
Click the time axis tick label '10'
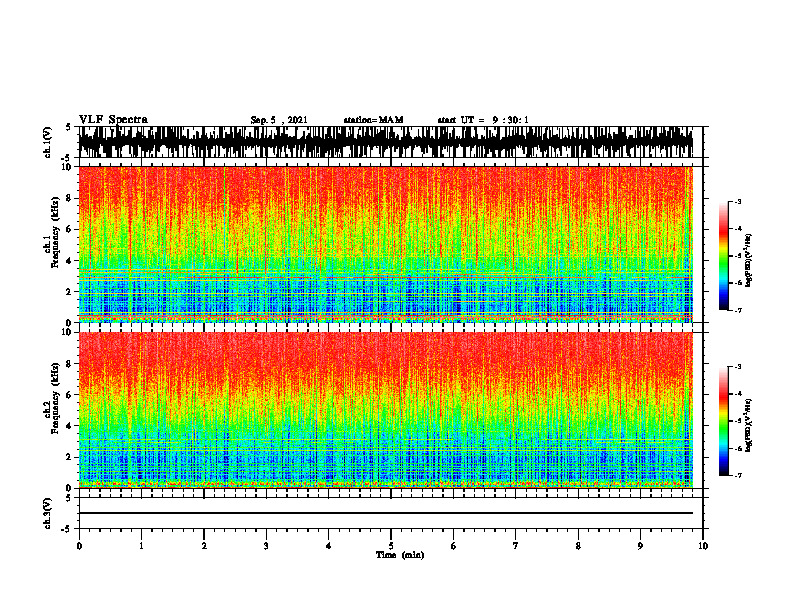point(703,546)
